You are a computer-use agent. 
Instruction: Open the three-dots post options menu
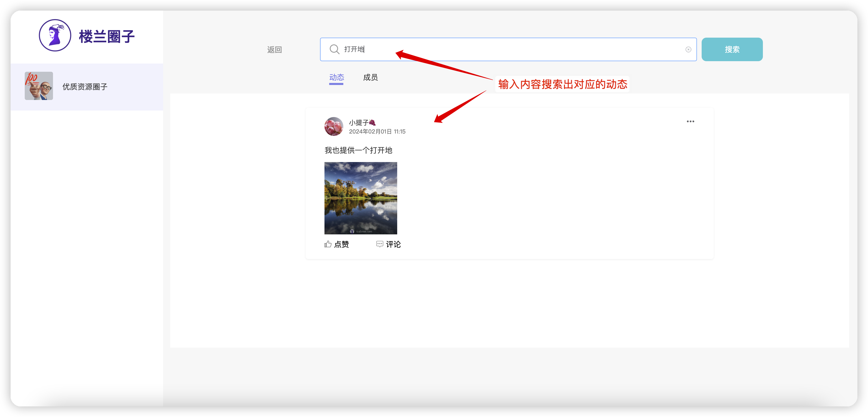690,121
